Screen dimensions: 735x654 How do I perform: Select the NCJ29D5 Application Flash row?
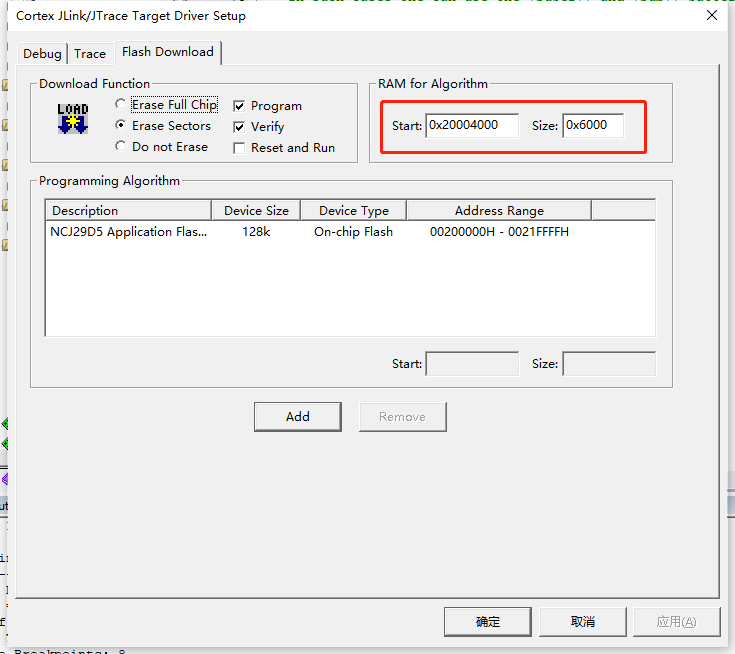point(350,232)
